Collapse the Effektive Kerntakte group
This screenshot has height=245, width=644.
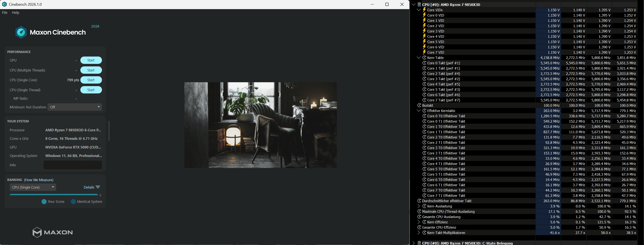(x=419, y=111)
